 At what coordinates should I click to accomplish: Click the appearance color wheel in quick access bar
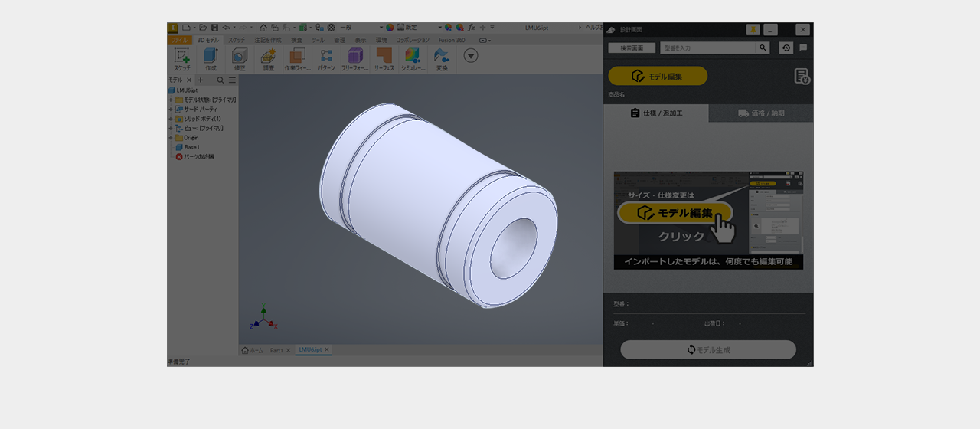[390, 27]
